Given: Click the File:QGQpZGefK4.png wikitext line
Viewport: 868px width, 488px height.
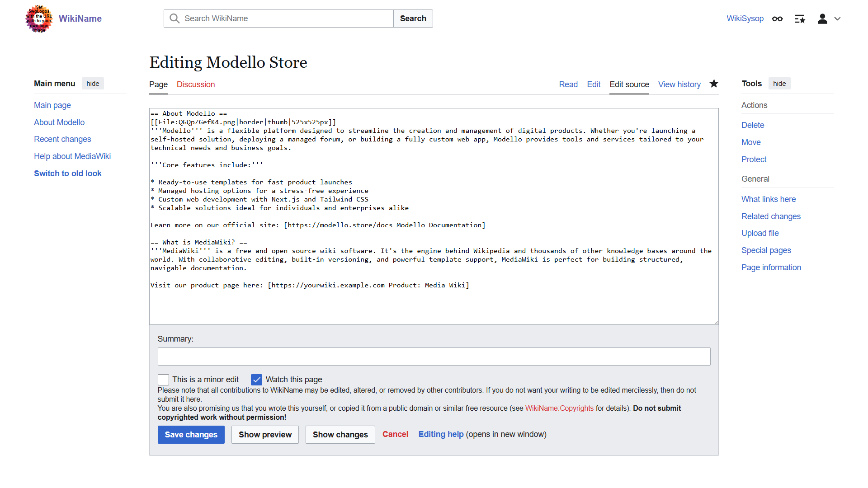Looking at the screenshot, I should [243, 122].
